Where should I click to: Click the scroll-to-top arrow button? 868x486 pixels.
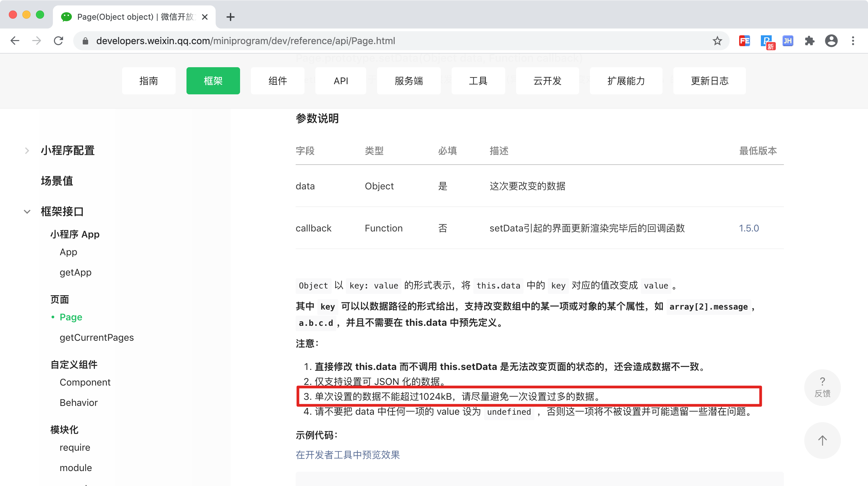pyautogui.click(x=822, y=441)
